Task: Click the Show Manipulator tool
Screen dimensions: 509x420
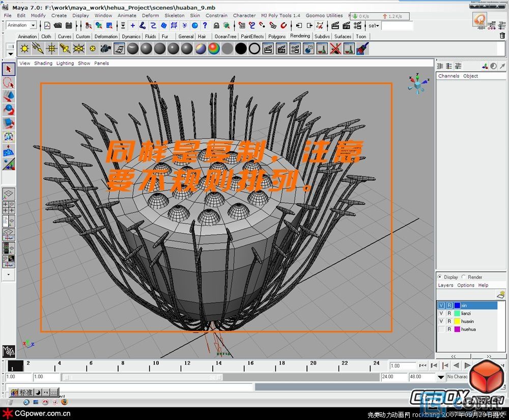Action: point(9,164)
